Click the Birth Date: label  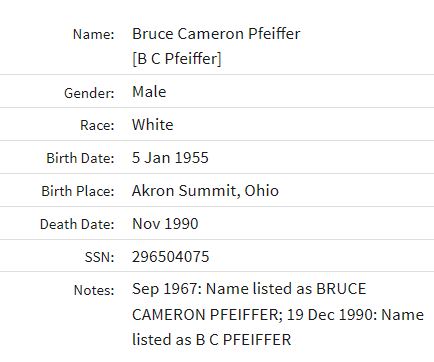[x=80, y=158]
